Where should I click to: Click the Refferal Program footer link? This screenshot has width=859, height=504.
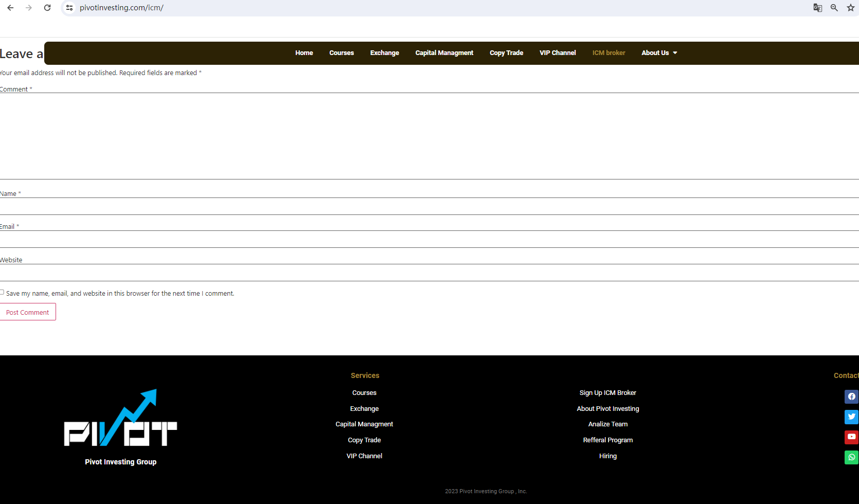click(x=607, y=440)
